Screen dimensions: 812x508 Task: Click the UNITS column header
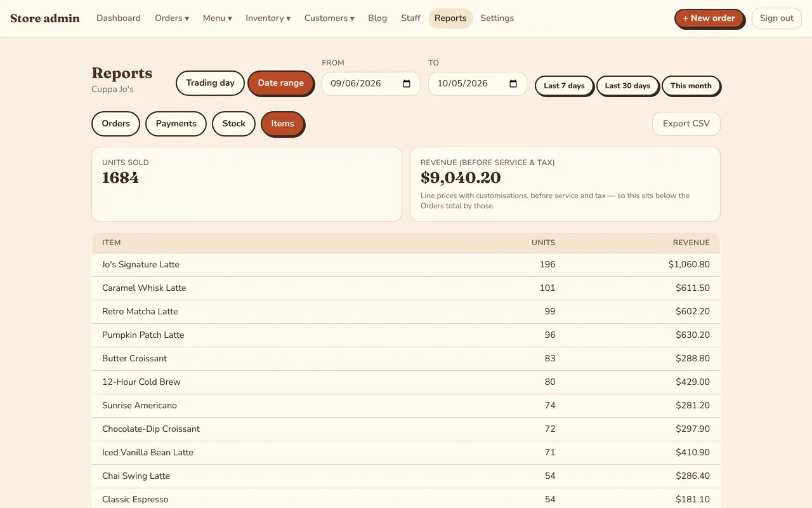(x=543, y=243)
